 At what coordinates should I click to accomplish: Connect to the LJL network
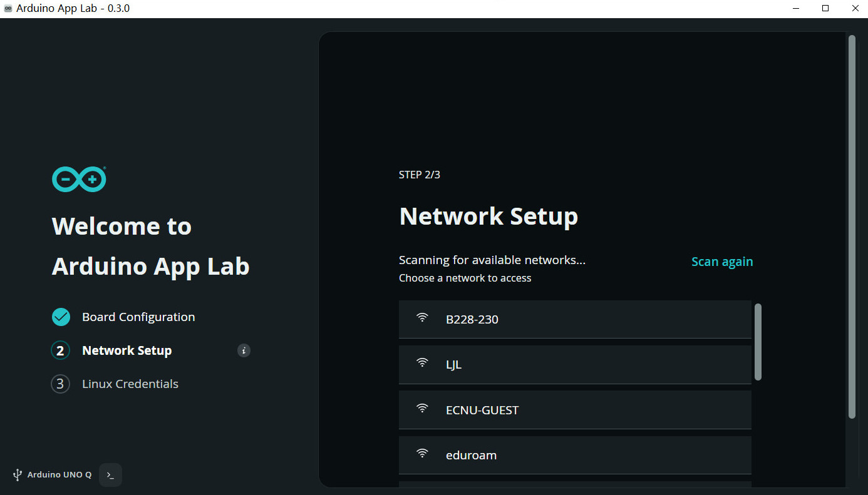[x=575, y=364]
